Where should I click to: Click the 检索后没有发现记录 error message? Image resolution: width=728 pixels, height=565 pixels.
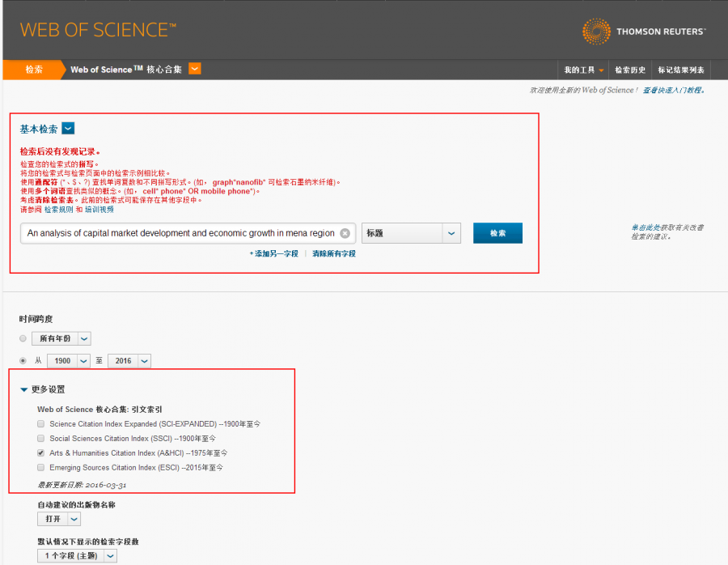coord(59,151)
